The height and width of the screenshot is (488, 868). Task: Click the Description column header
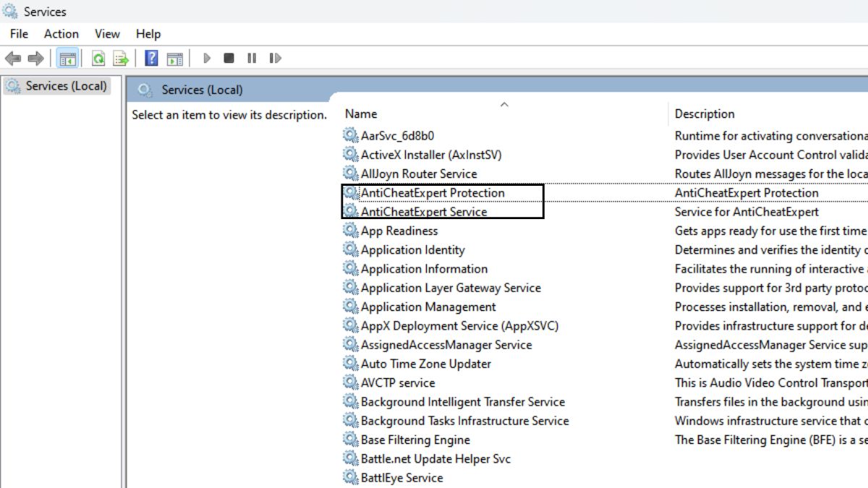coord(704,114)
